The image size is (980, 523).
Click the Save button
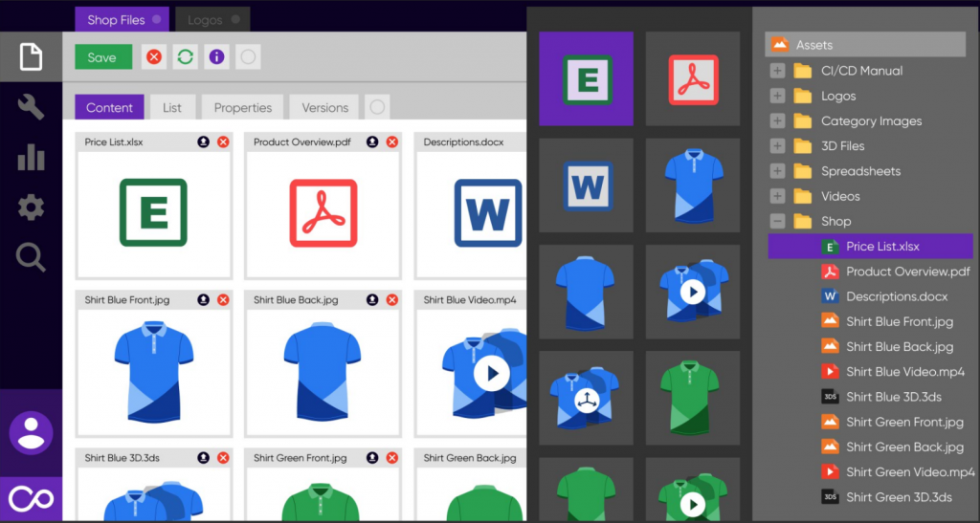(x=103, y=56)
